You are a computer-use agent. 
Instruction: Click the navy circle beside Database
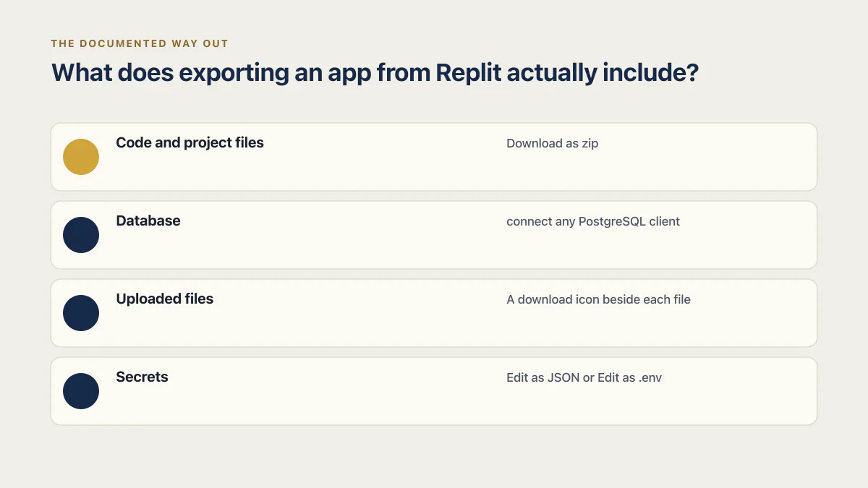point(81,235)
